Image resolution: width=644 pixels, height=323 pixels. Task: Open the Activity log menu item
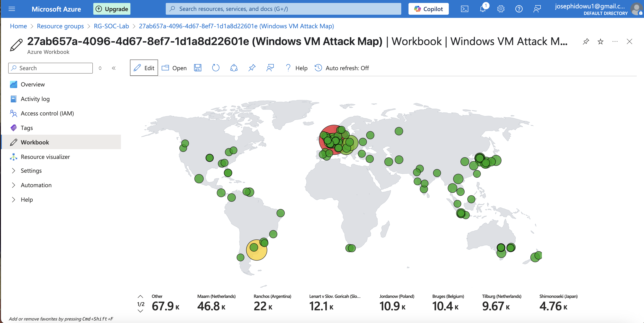(x=35, y=99)
